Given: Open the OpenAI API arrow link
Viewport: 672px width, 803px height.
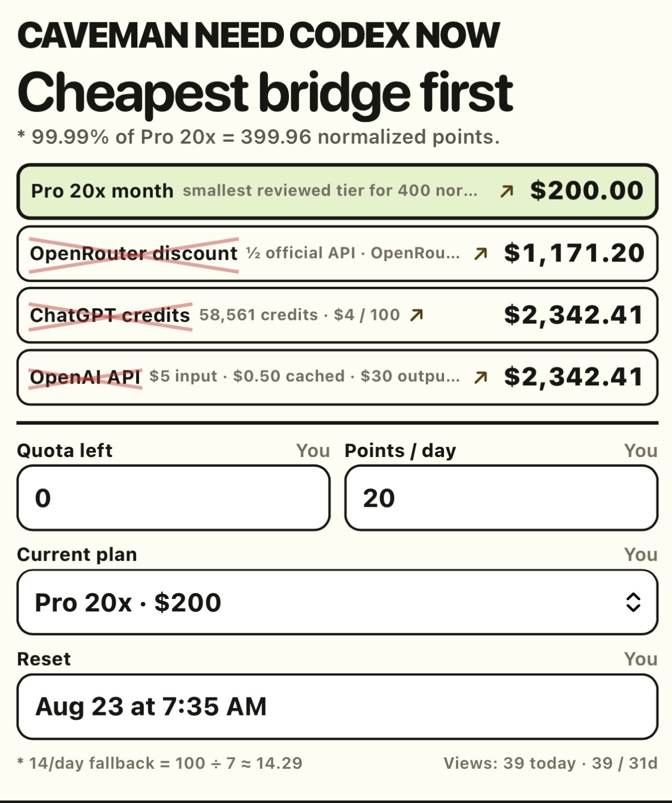Looking at the screenshot, I should (481, 377).
